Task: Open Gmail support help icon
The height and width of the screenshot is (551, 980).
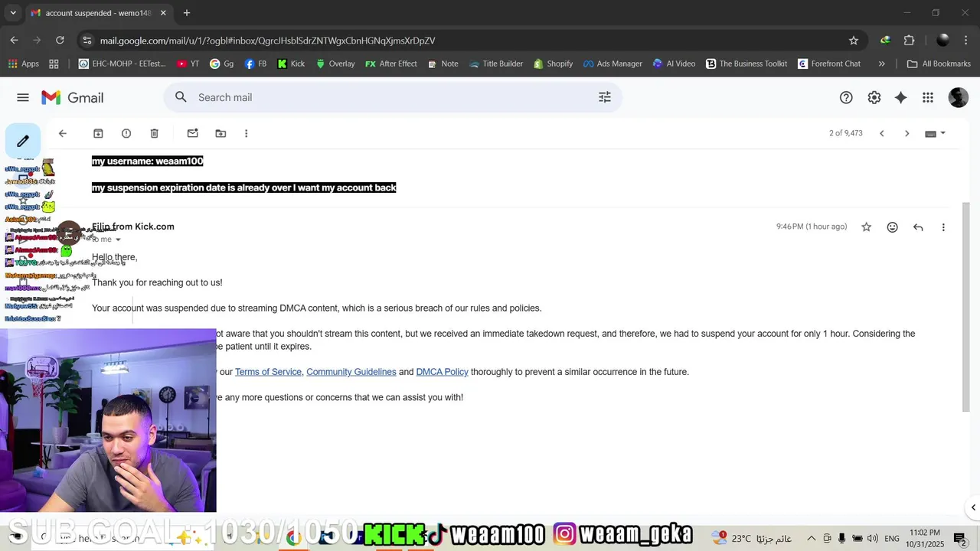Action: 846,97
